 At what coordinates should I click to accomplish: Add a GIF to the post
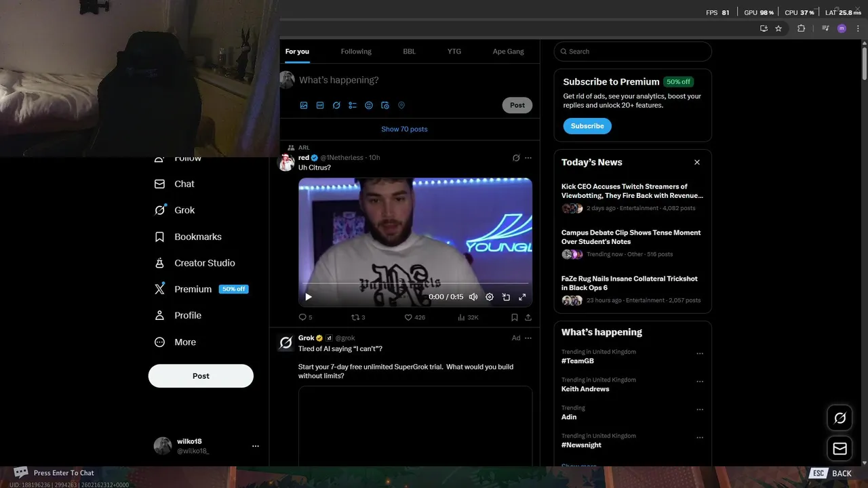tap(320, 105)
